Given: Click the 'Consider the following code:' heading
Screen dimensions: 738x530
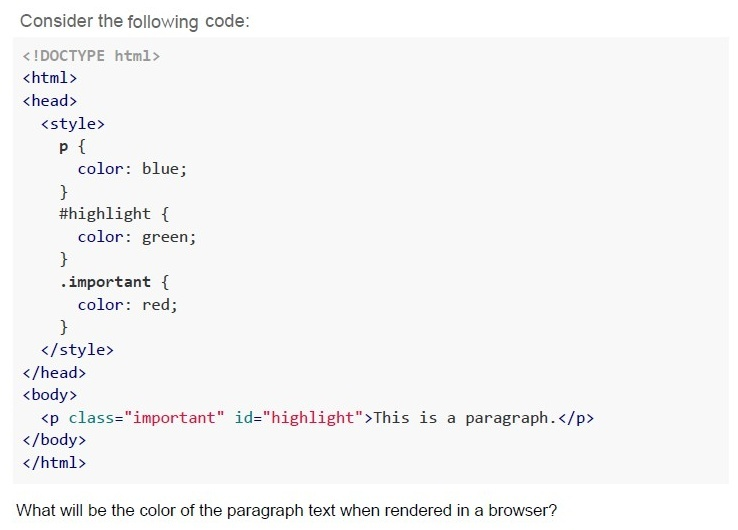Looking at the screenshot, I should [x=135, y=21].
